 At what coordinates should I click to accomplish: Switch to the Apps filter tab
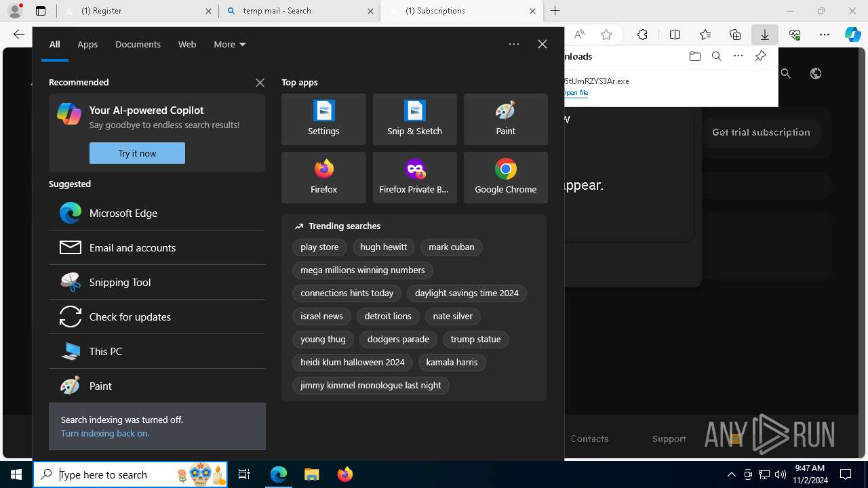[x=87, y=44]
